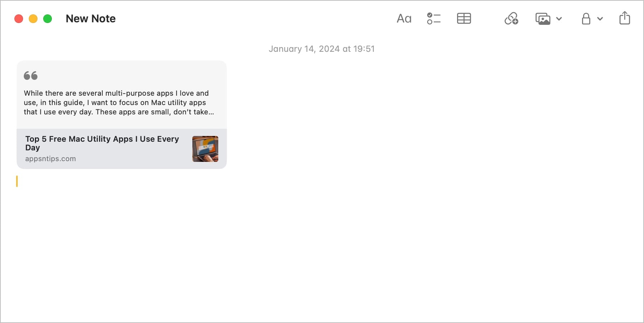644x323 pixels.
Task: Minimize the window with yellow button
Action: click(x=33, y=19)
